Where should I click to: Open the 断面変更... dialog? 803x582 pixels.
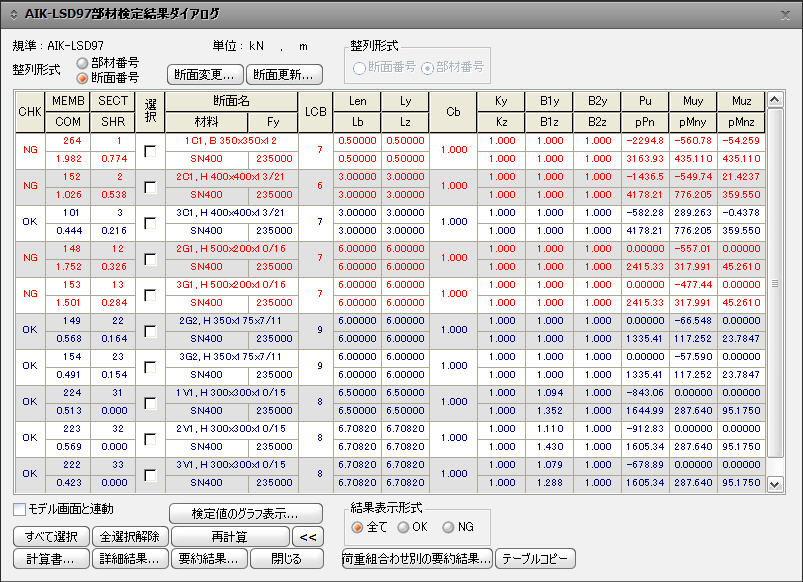point(205,75)
